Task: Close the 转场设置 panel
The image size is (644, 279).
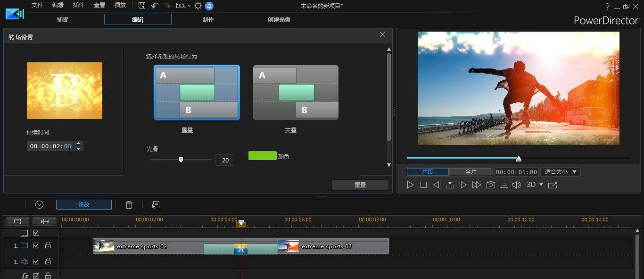Action: [x=382, y=34]
